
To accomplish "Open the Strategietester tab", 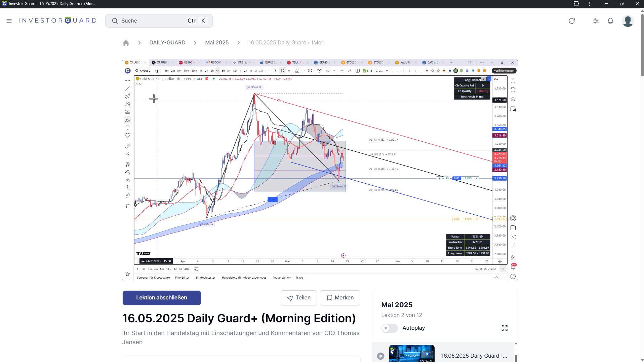I will pyautogui.click(x=205, y=278).
